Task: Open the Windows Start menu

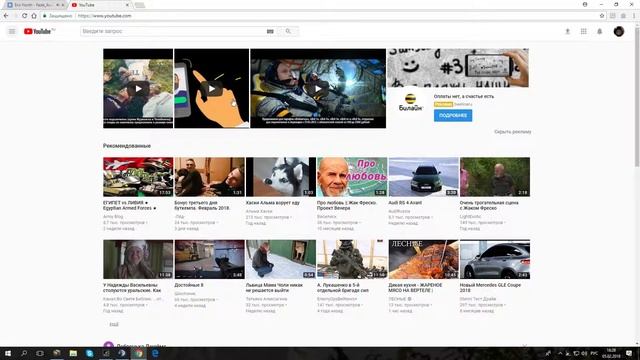Action: (x=7, y=353)
